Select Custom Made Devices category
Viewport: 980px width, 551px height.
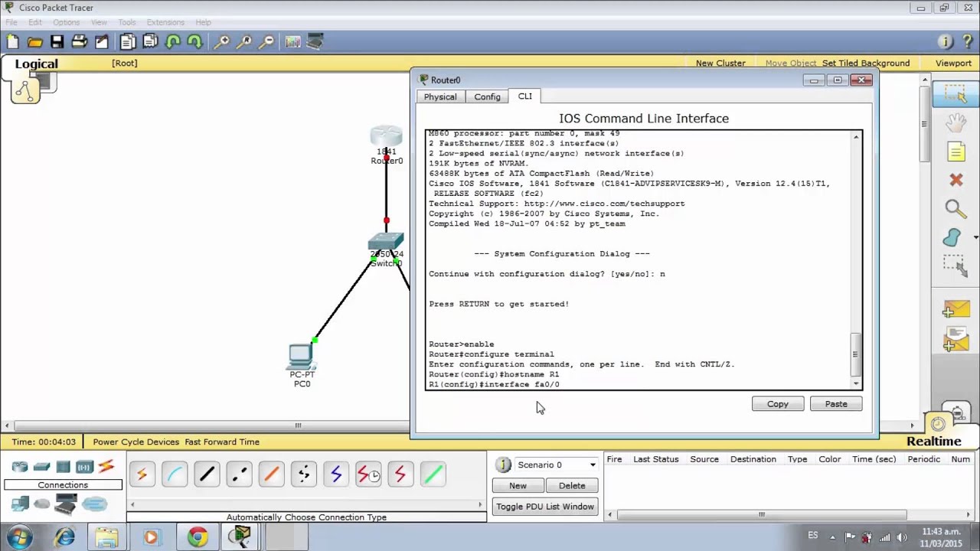click(x=66, y=504)
